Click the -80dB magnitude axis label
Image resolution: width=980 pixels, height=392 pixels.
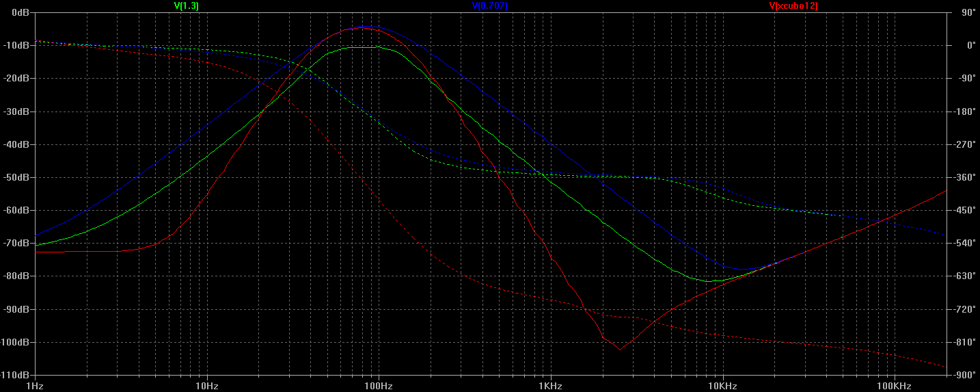[x=18, y=276]
